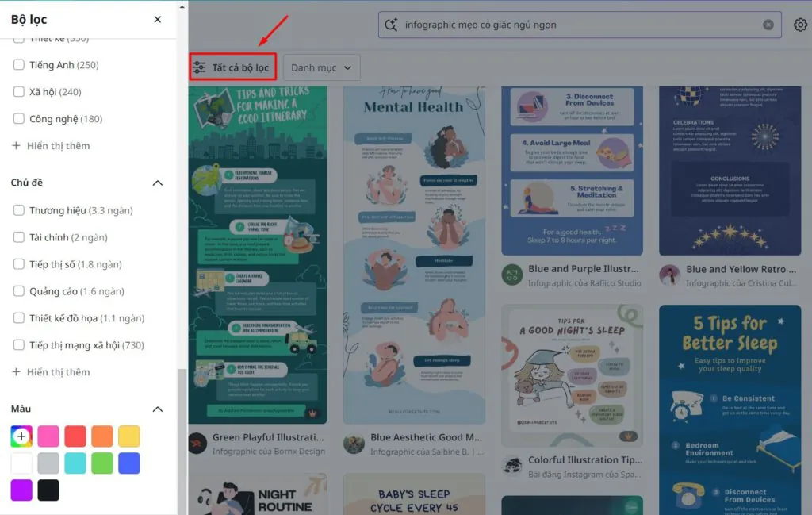Clear the search box text
This screenshot has width=812, height=515.
tap(768, 25)
